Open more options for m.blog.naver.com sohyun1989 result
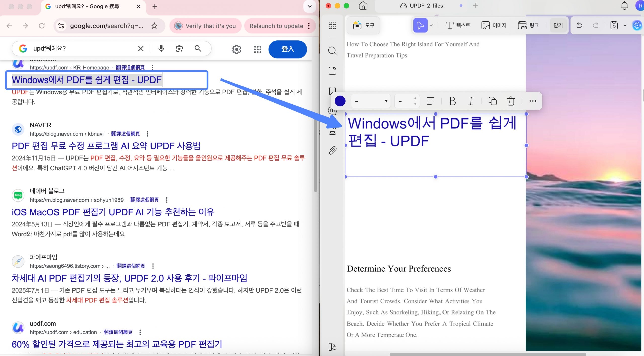Viewport: 644px width, 356px height. coord(167,200)
